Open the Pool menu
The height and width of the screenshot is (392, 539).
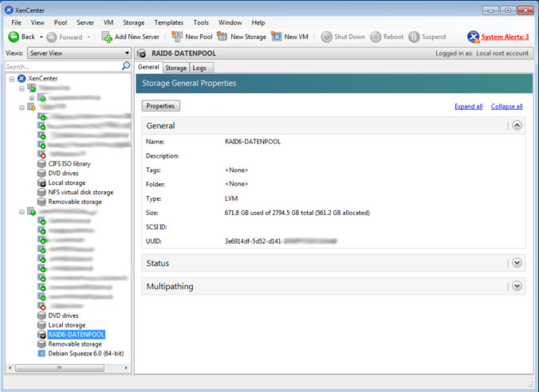click(61, 22)
